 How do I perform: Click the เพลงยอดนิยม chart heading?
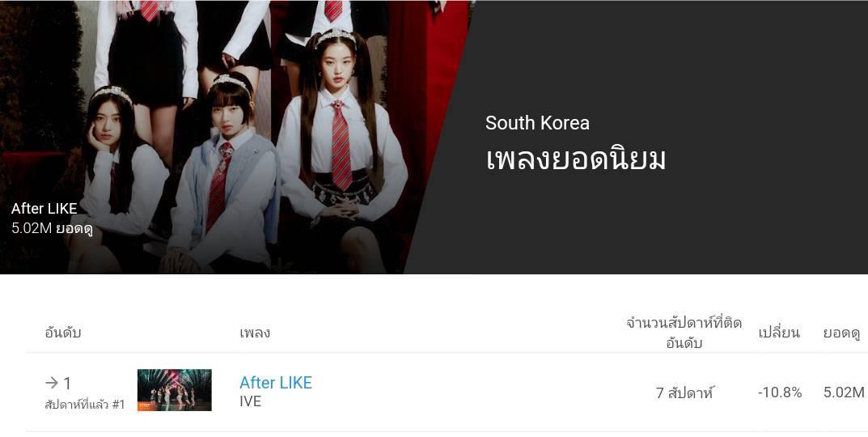point(576,159)
